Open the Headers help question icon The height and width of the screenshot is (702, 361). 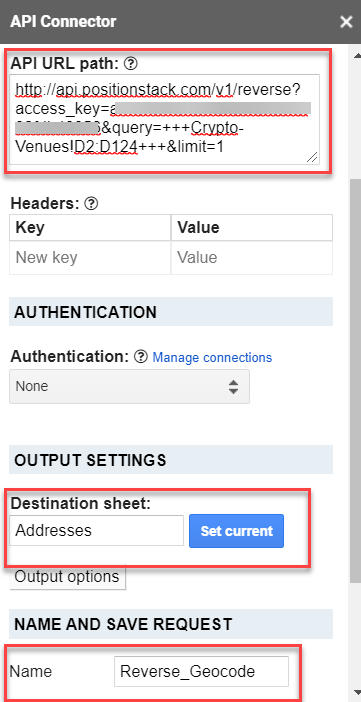click(x=91, y=204)
